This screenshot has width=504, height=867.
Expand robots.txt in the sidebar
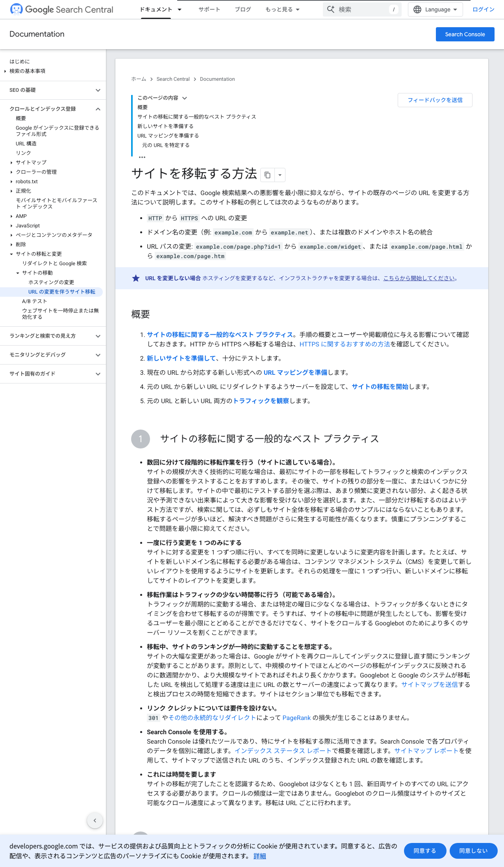pos(11,182)
